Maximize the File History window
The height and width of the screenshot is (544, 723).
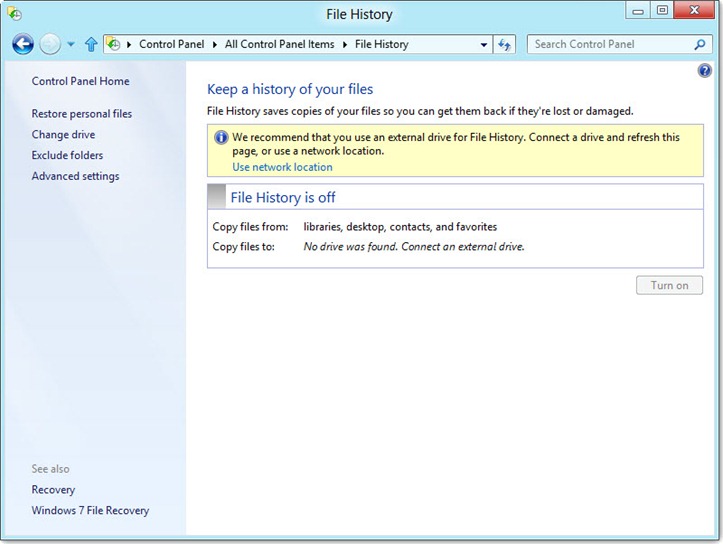pos(662,11)
